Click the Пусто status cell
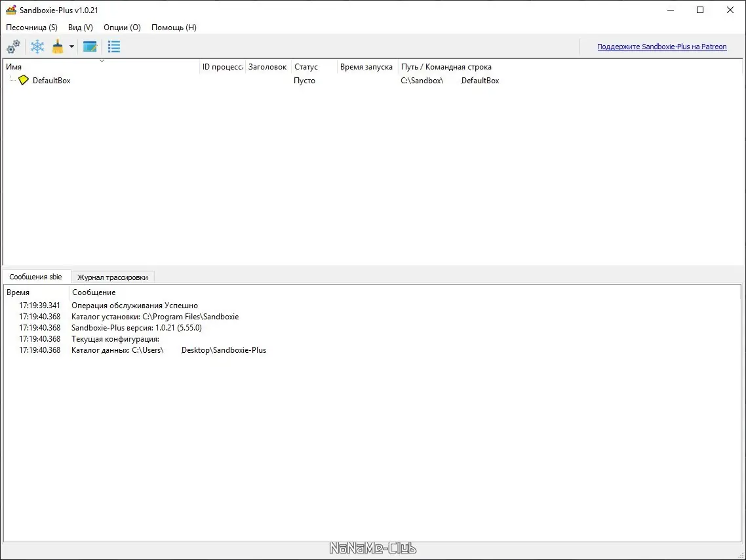The height and width of the screenshot is (560, 746). (x=304, y=81)
